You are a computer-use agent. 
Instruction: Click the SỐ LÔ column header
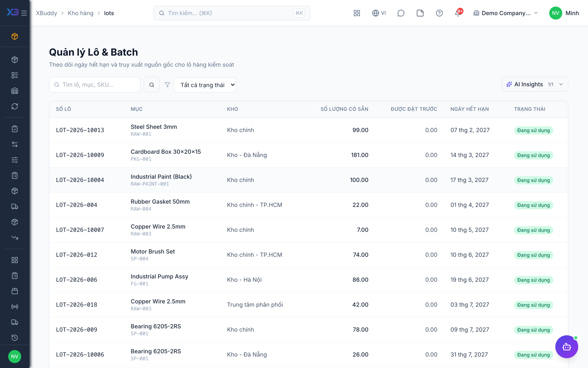coord(63,109)
